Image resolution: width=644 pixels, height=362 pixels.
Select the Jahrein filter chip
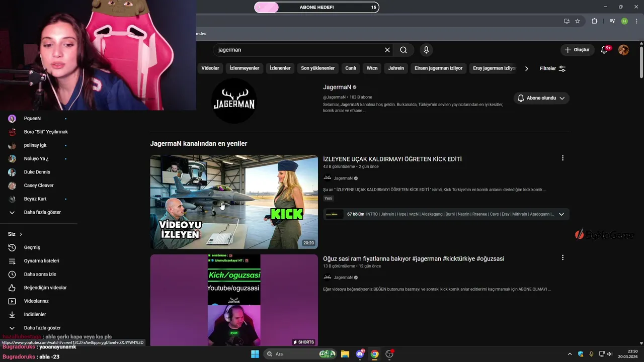396,68
